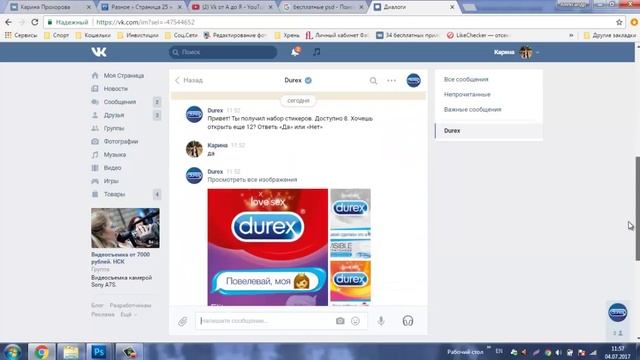
Task: Select Durex dialog in right panel
Action: [x=489, y=131]
